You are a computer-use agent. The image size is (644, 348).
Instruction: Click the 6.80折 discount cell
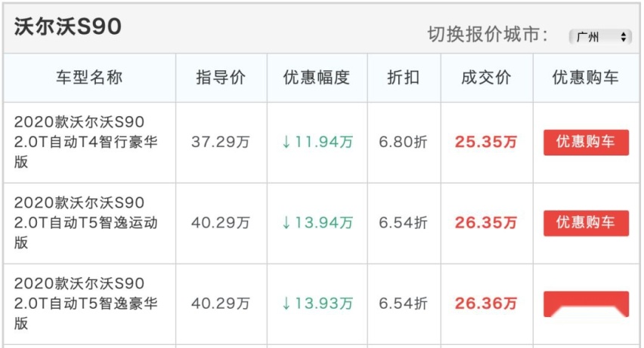pos(404,142)
